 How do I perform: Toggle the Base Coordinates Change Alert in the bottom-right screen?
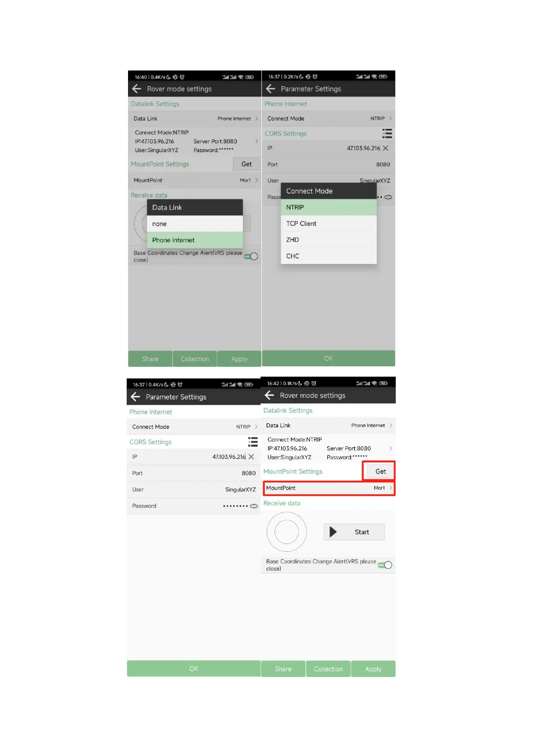click(385, 565)
